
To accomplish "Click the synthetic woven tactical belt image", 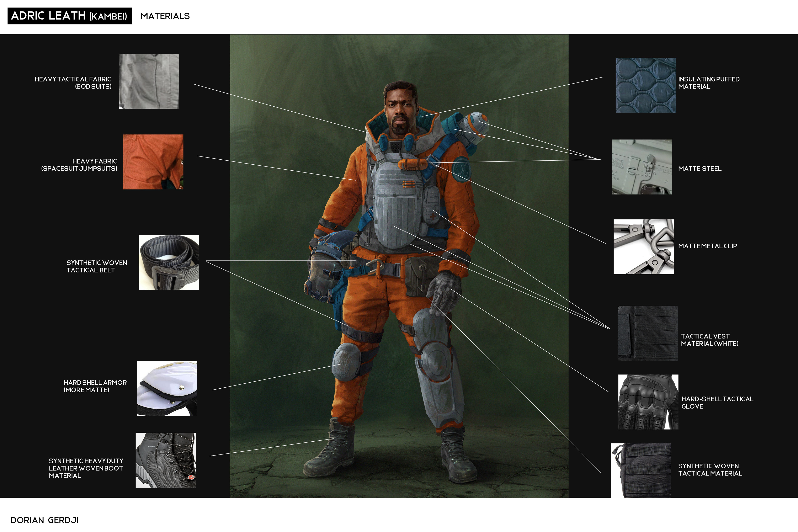I will (169, 262).
